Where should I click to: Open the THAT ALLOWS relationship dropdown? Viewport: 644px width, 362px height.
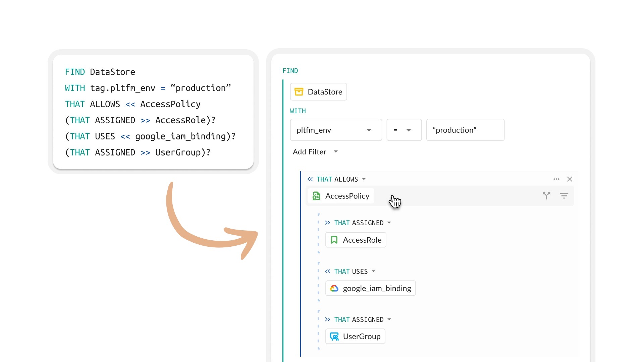(x=364, y=179)
